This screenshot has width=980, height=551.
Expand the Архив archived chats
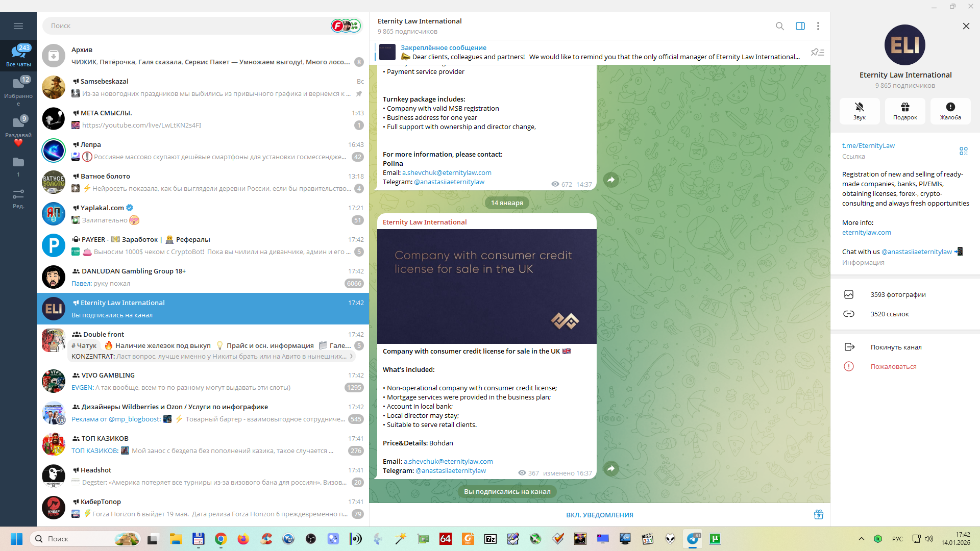203,56
